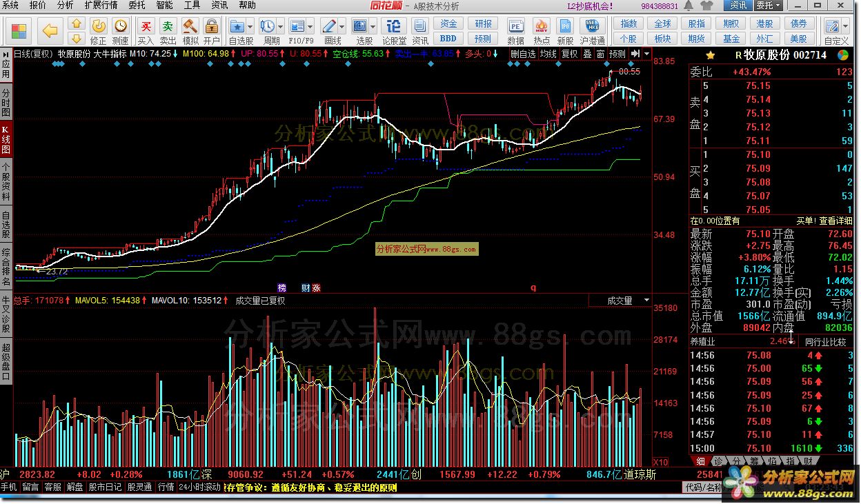
Task: Click the gold star favorite icon
Action: click(710, 54)
